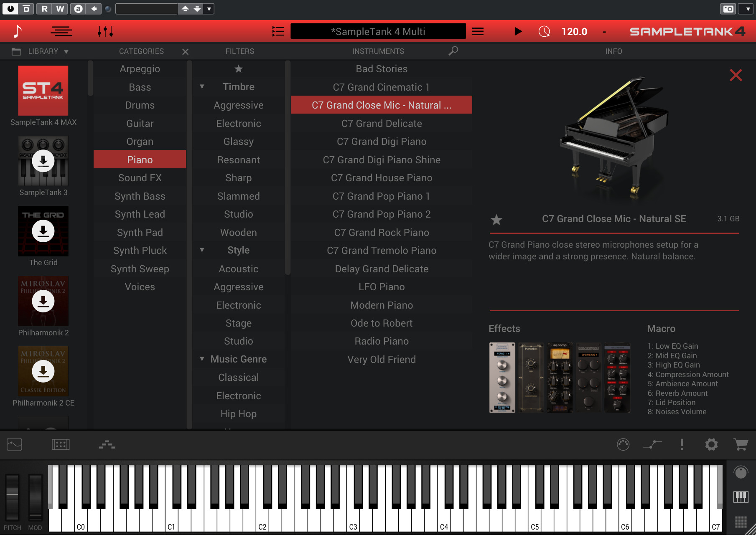The width and height of the screenshot is (756, 535).
Task: Open the automation curve icon
Action: [653, 444]
